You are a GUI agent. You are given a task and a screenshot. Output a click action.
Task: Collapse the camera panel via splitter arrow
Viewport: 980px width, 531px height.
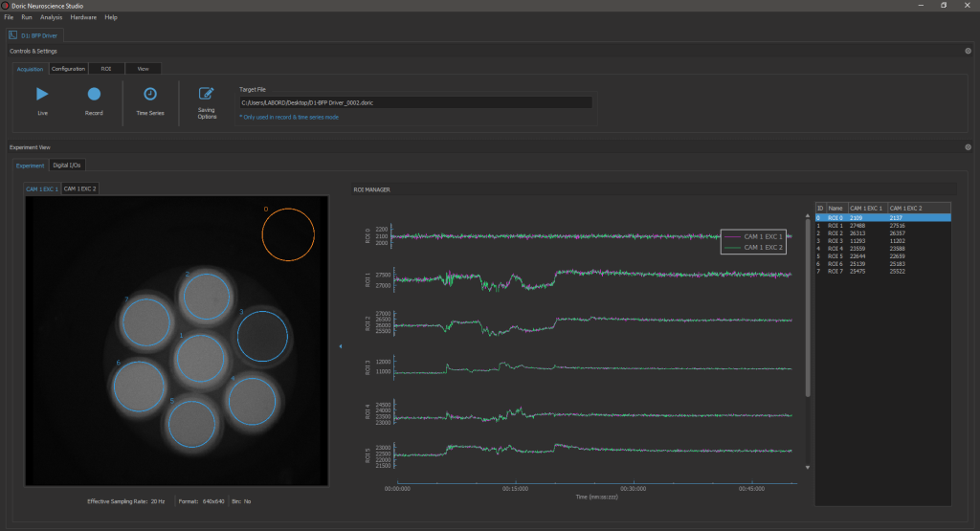(x=341, y=347)
